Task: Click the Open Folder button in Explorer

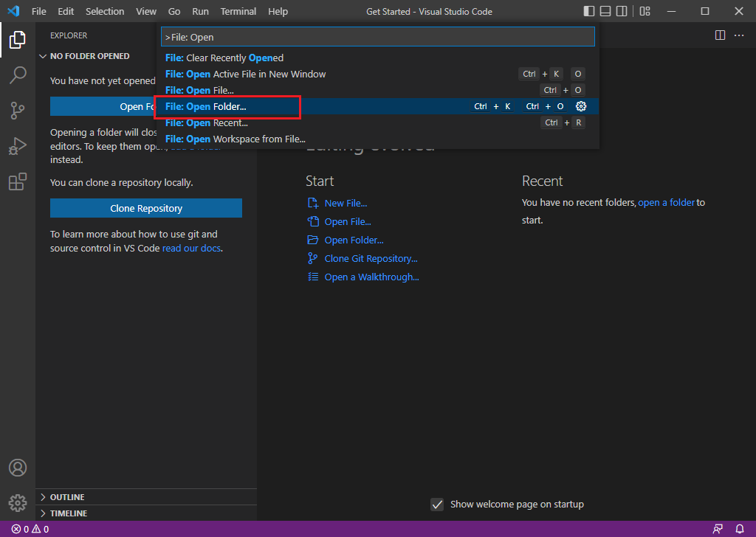Action: tap(103, 106)
